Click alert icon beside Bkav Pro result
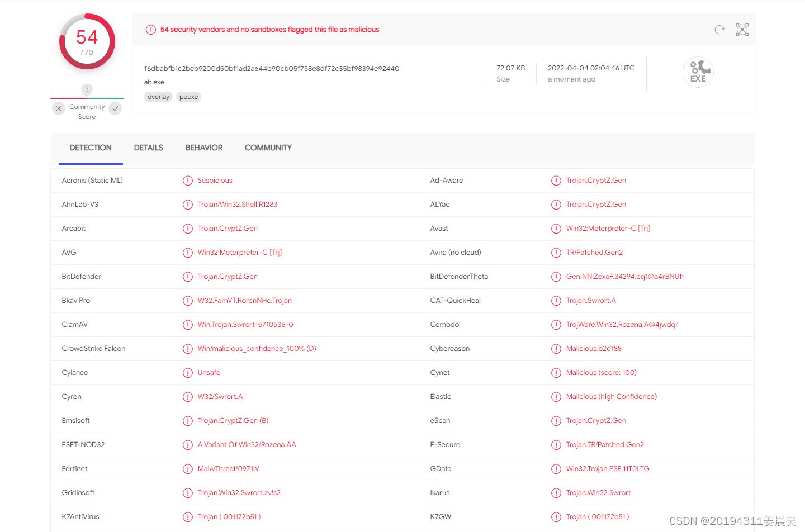Image resolution: width=805 pixels, height=532 pixels. [188, 301]
